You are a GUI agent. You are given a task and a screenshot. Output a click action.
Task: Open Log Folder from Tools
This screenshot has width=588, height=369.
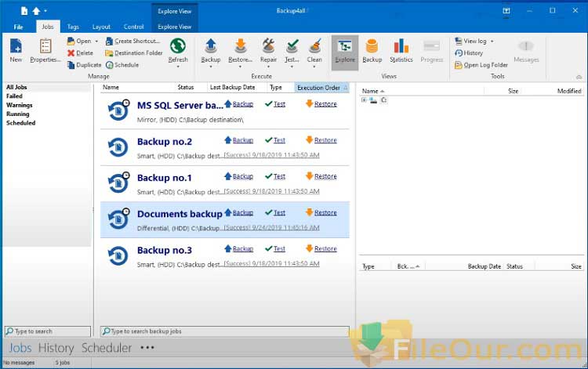point(481,65)
